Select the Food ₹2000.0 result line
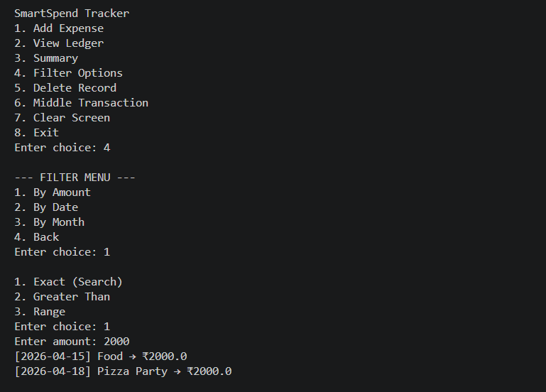 tap(100, 356)
